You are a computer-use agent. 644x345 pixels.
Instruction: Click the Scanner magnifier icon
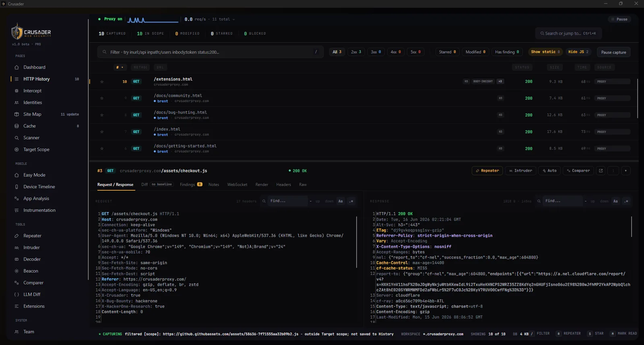click(17, 138)
